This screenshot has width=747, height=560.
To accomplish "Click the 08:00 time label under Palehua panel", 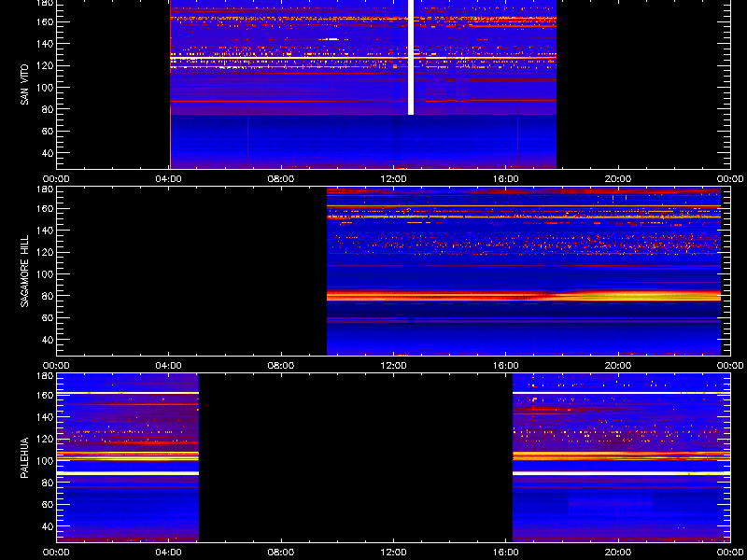I will [x=281, y=553].
